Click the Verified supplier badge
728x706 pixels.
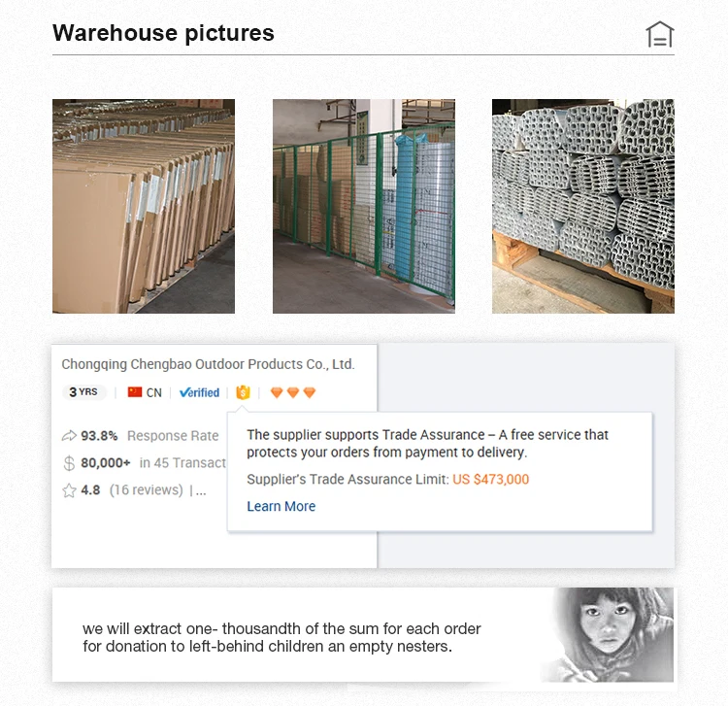click(199, 392)
